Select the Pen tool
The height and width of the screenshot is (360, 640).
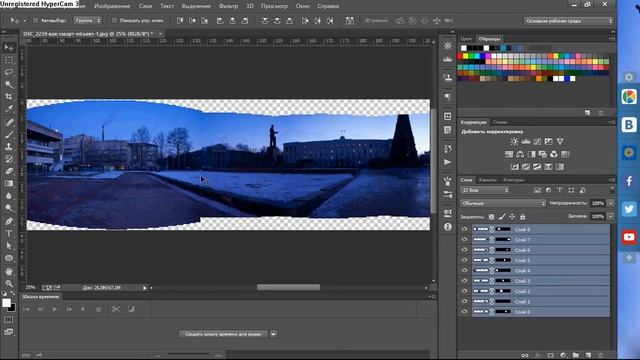[9, 221]
